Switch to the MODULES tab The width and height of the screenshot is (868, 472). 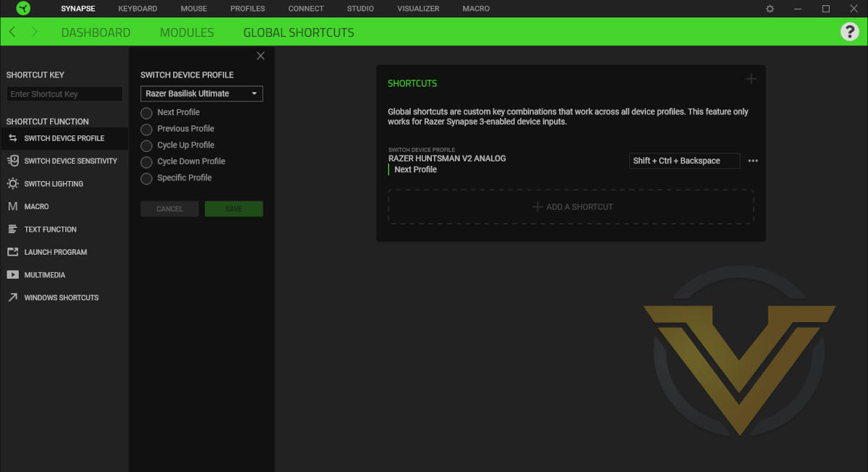(x=187, y=33)
